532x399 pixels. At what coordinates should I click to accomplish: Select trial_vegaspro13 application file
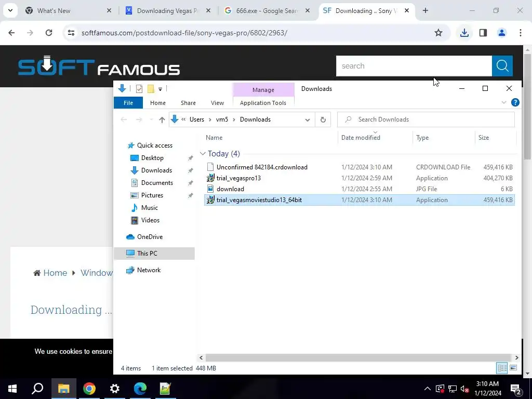(x=360, y=178)
